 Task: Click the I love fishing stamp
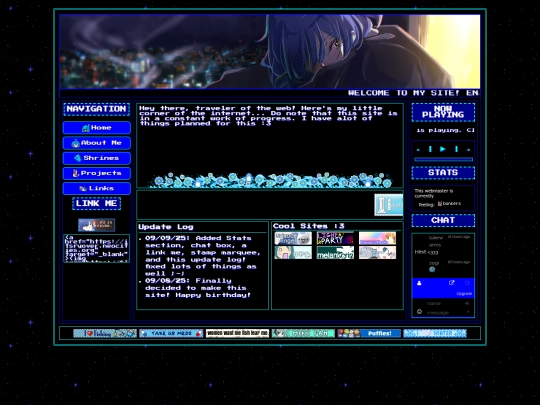[x=105, y=333]
